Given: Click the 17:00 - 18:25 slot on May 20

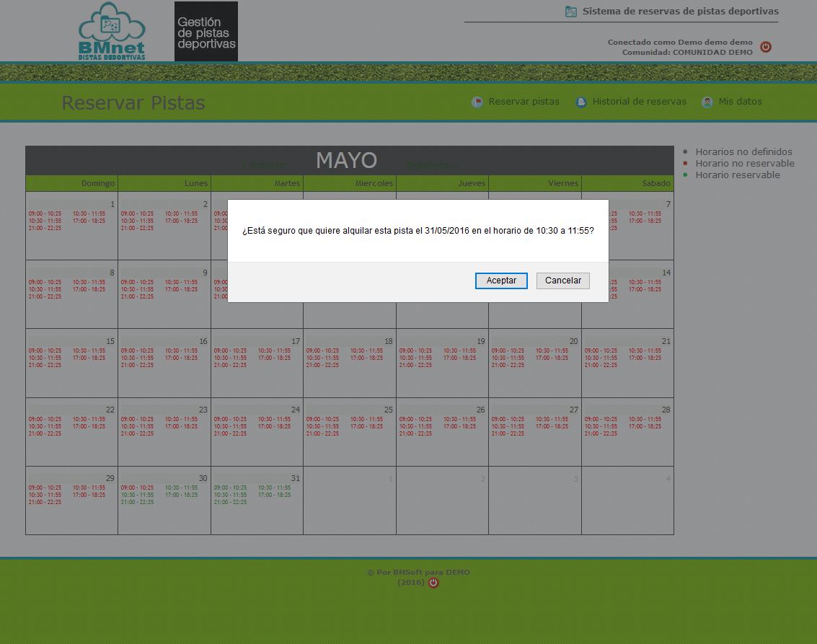Looking at the screenshot, I should point(552,358).
